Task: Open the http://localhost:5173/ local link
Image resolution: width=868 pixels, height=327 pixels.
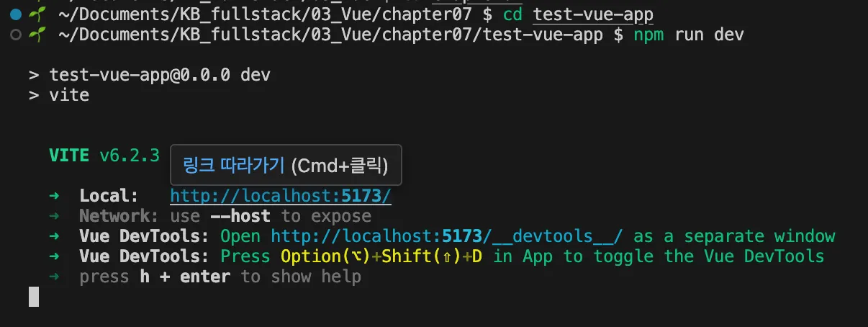Action: point(281,196)
